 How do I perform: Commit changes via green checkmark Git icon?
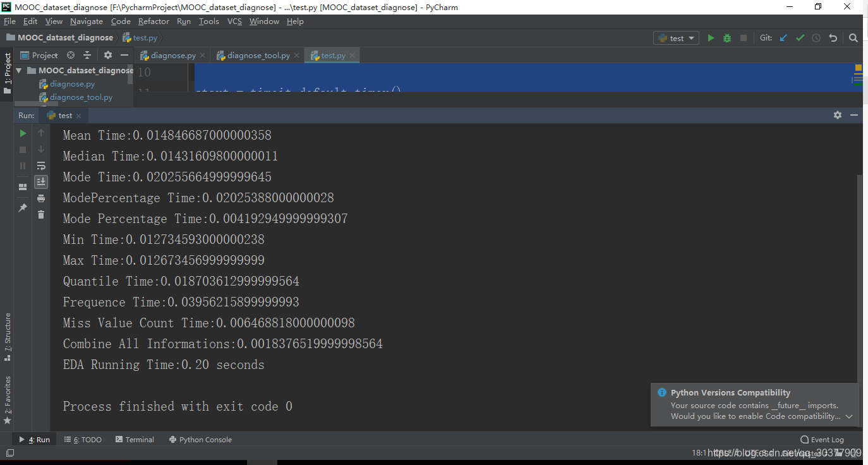tap(800, 37)
